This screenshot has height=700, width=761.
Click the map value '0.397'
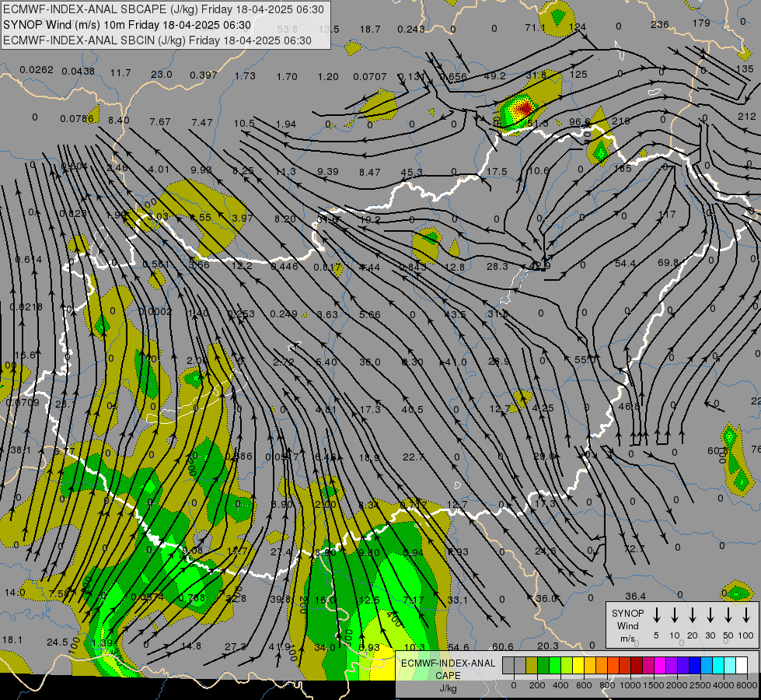pos(204,75)
